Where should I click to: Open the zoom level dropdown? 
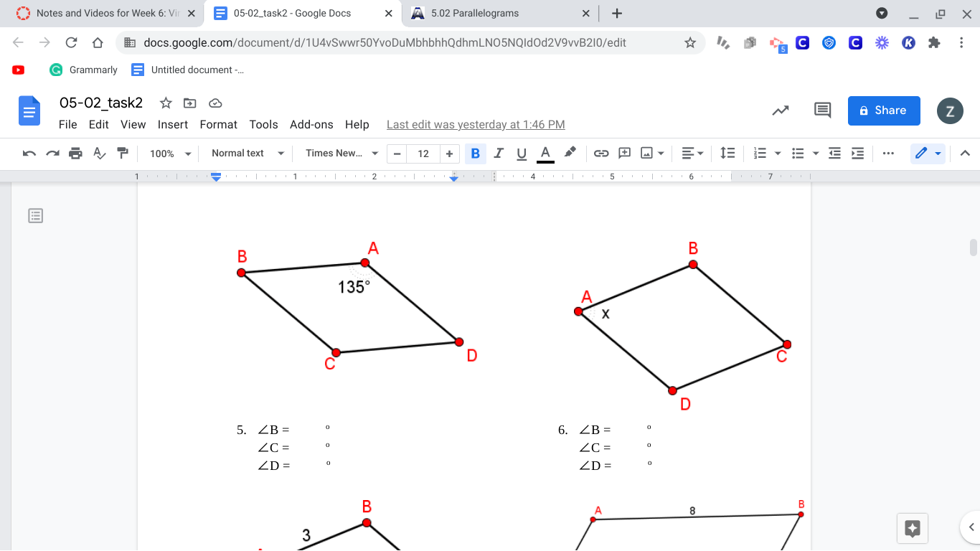[x=170, y=154]
